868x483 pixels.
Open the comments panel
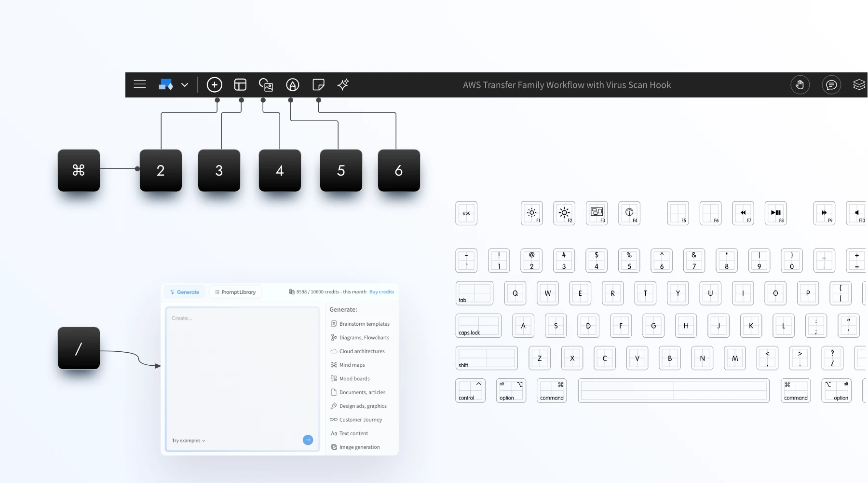click(831, 84)
